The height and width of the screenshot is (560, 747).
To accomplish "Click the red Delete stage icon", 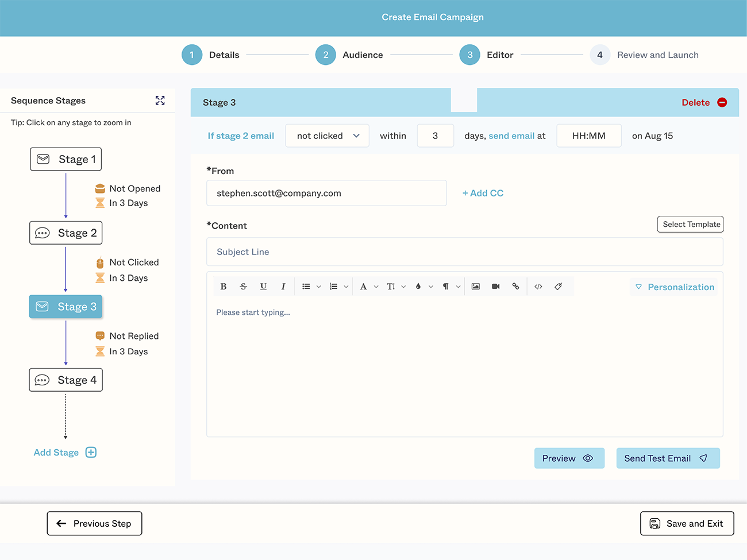I will [722, 103].
